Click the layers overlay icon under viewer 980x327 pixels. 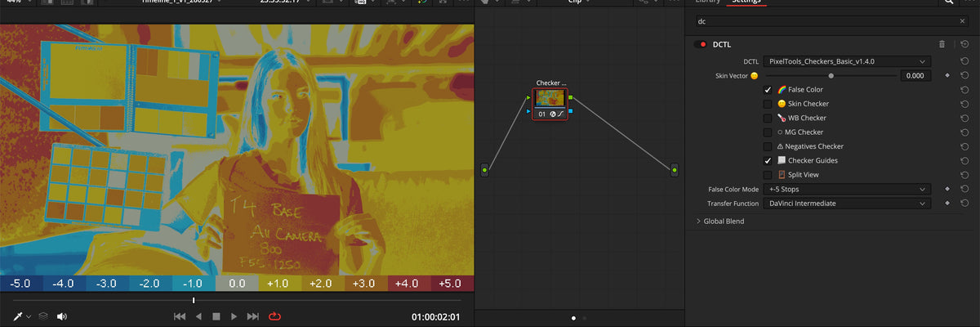[43, 316]
